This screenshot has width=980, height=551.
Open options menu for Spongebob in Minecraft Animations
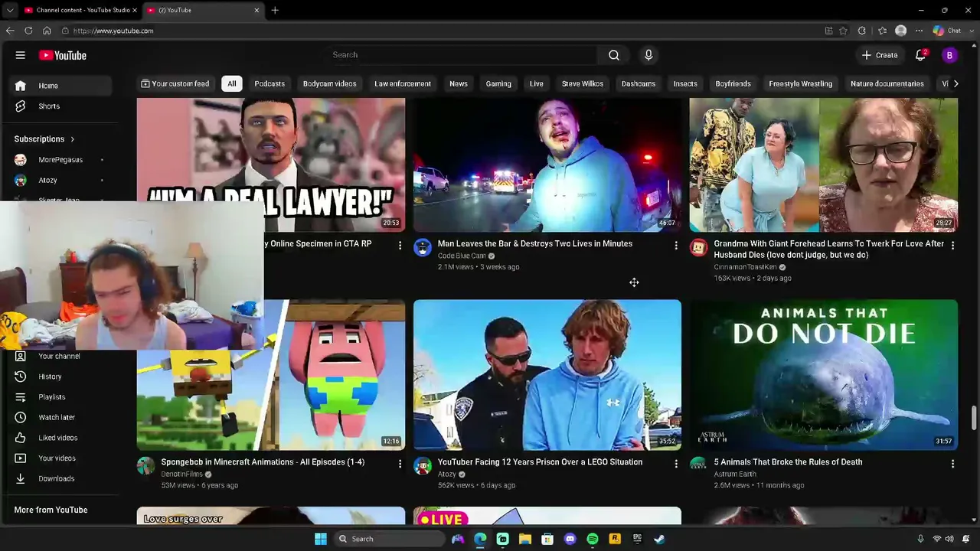click(x=400, y=464)
